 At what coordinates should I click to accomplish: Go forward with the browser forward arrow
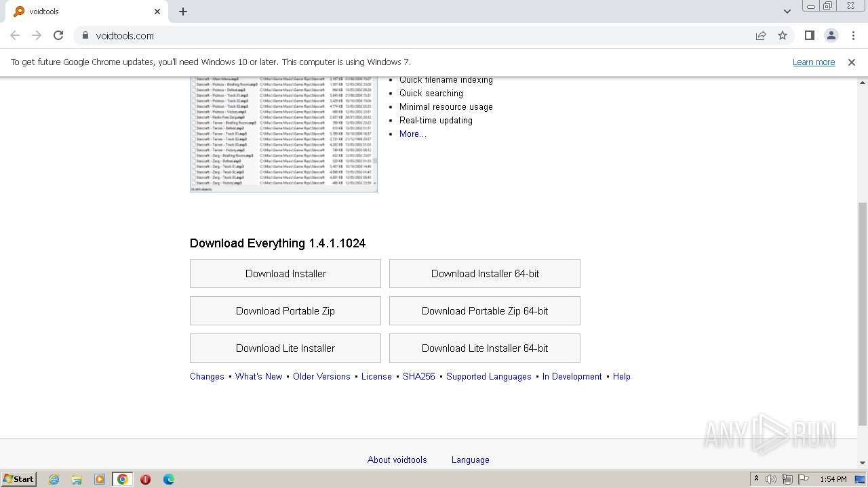pyautogui.click(x=37, y=35)
